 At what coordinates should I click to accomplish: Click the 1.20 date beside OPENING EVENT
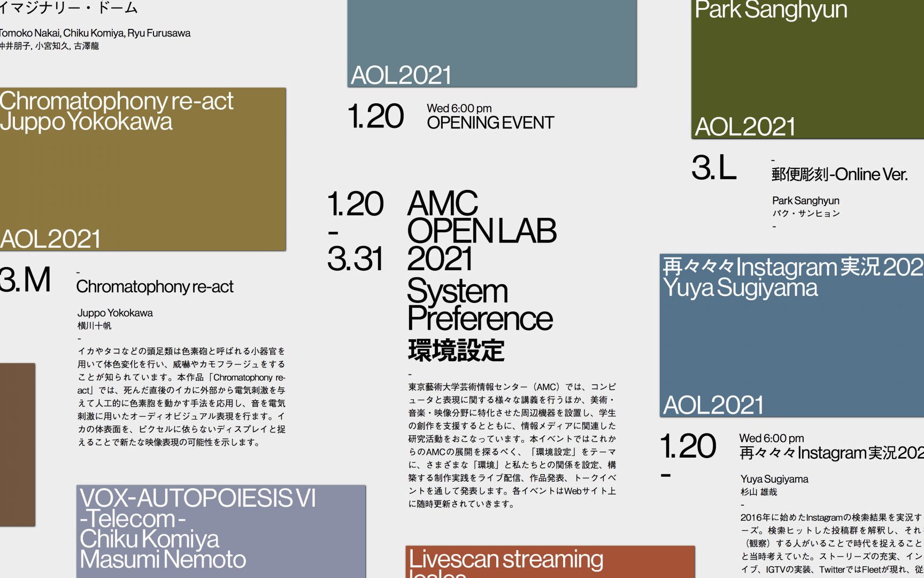[375, 116]
